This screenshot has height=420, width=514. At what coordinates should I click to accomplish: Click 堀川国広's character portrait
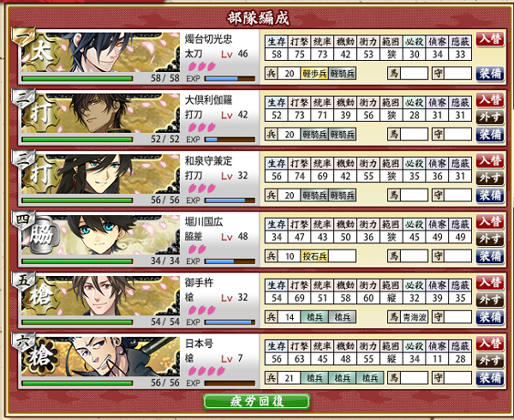(x=100, y=235)
